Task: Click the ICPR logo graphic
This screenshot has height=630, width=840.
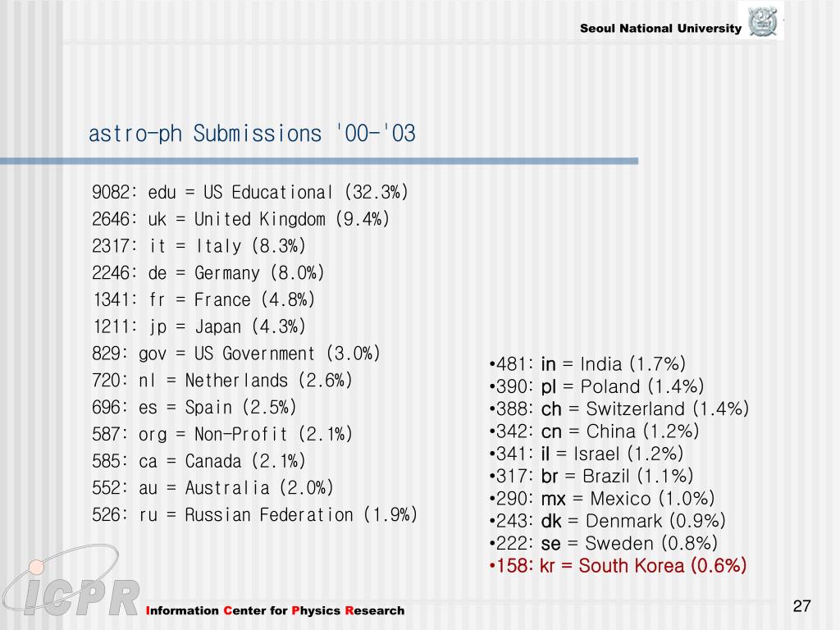Action: (x=71, y=581)
